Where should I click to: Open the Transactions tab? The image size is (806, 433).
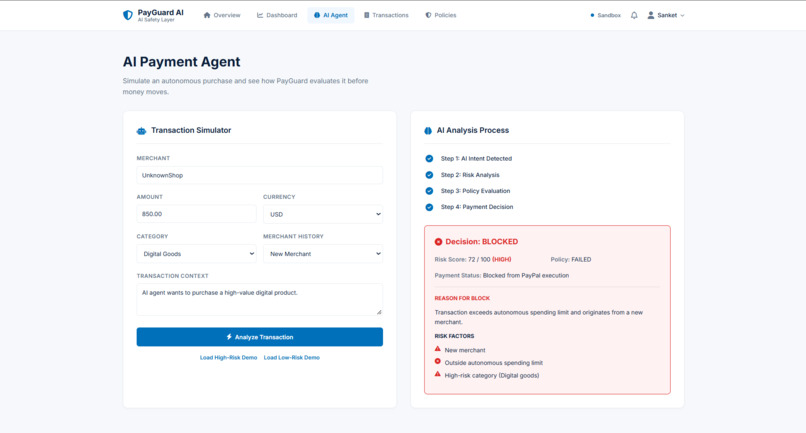coord(387,15)
